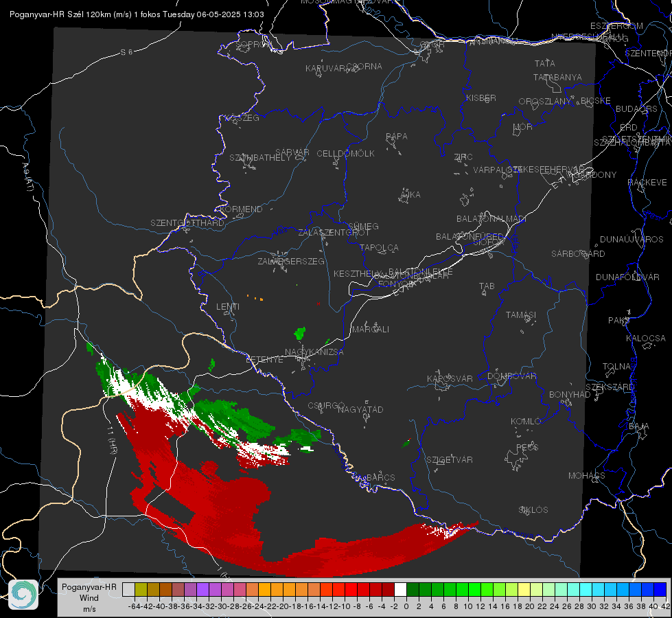Click the BONYHAD city label
Image resolution: width=672 pixels, height=618 pixels.
pyautogui.click(x=570, y=395)
